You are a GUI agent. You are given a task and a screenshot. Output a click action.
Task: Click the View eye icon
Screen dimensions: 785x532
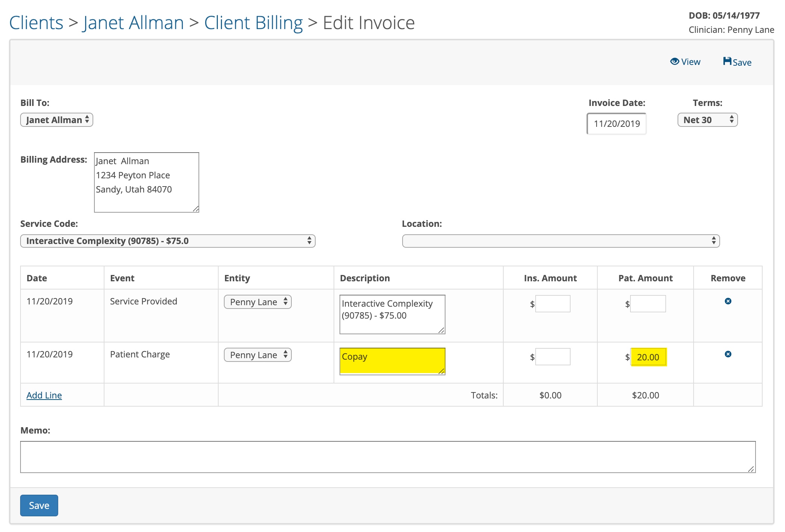click(685, 61)
